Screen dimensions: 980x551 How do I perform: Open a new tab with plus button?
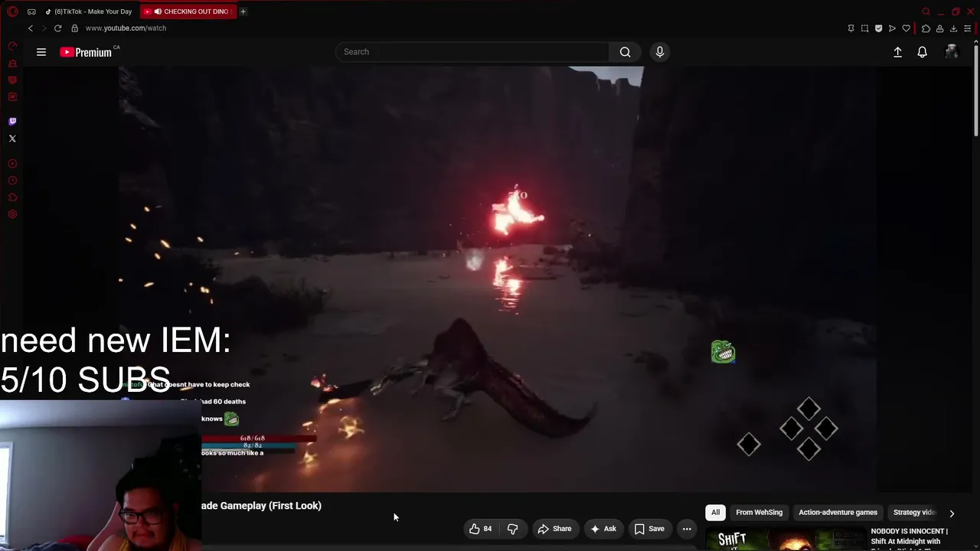[243, 11]
